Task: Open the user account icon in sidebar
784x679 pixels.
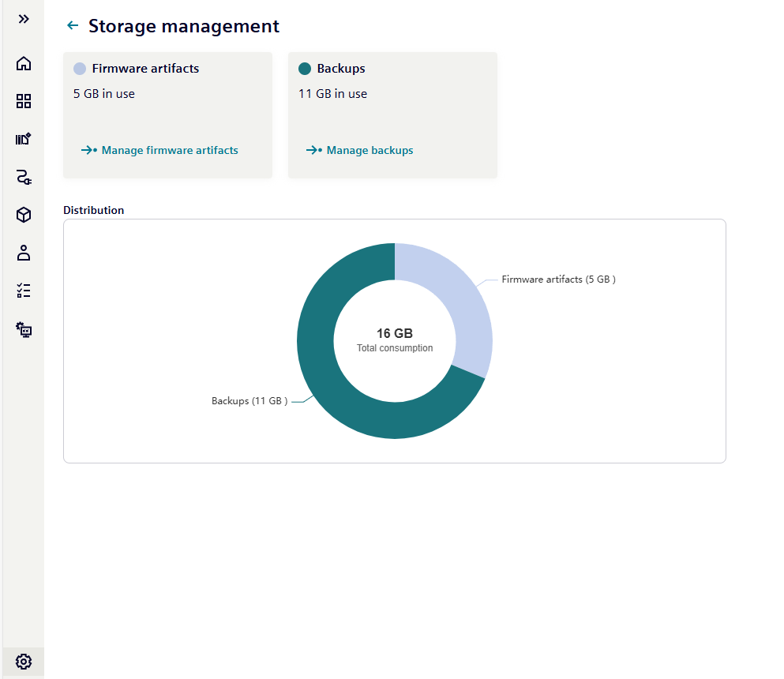Action: coord(24,253)
